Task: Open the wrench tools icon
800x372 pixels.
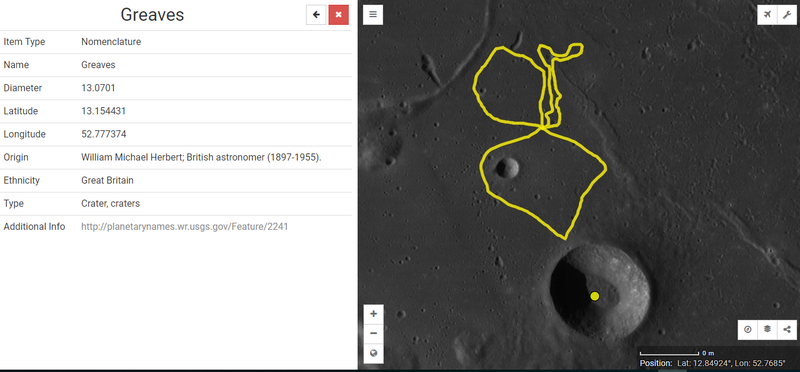Action: coord(787,15)
